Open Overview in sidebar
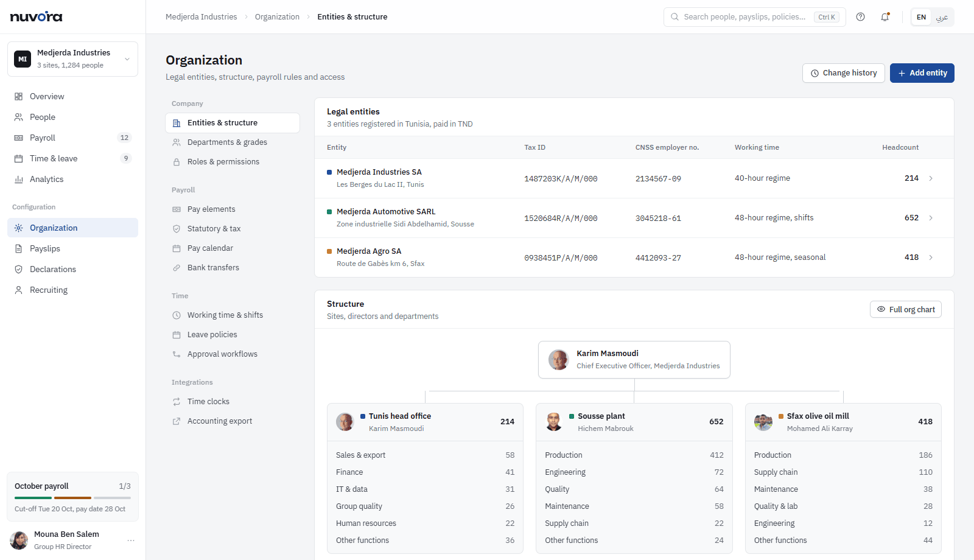The height and width of the screenshot is (560, 974). coord(72,96)
